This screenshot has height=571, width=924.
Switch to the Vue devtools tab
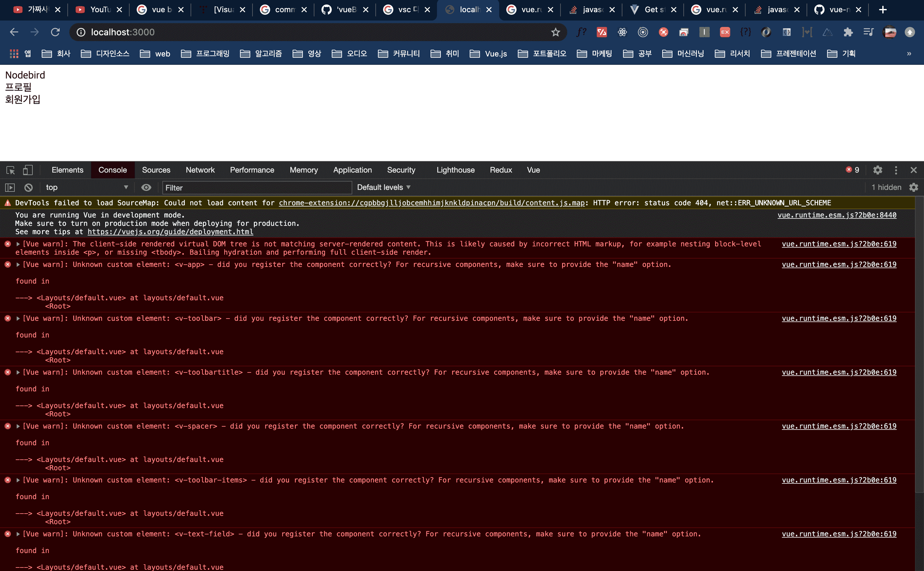coord(533,170)
